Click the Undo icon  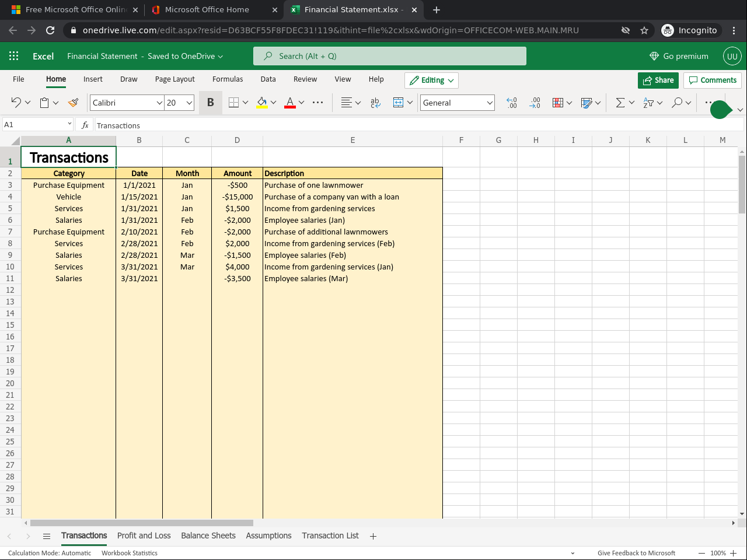[16, 103]
